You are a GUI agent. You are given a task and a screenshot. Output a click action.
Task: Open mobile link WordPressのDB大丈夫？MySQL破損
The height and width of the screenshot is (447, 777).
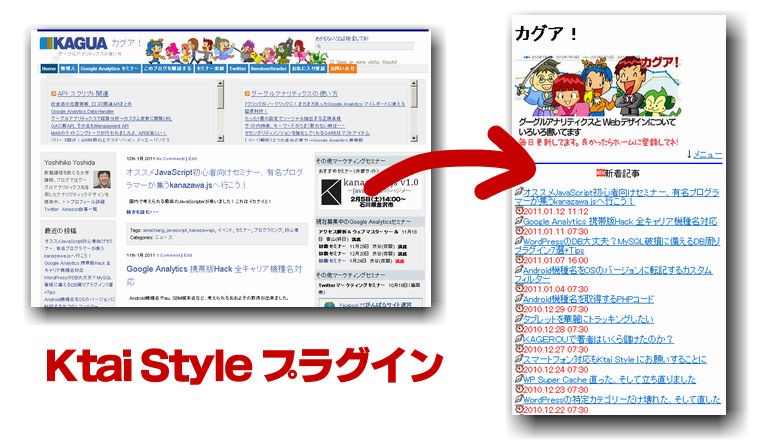(617, 246)
